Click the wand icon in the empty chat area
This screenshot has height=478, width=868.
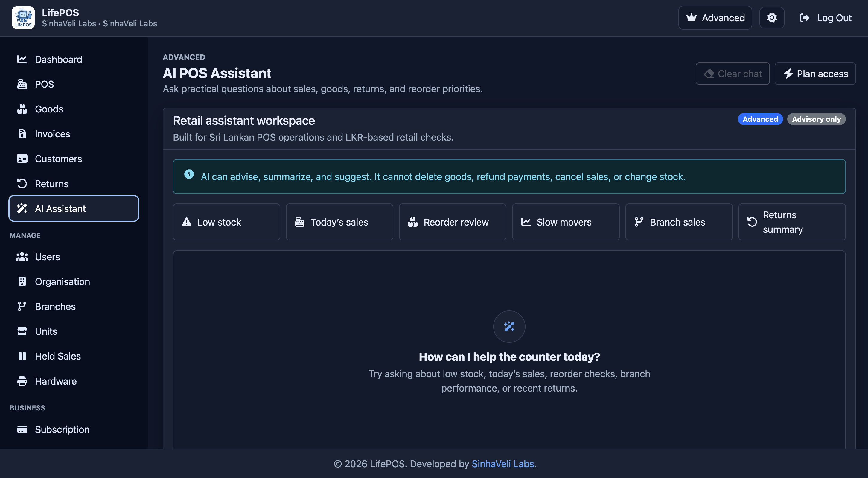(x=509, y=326)
